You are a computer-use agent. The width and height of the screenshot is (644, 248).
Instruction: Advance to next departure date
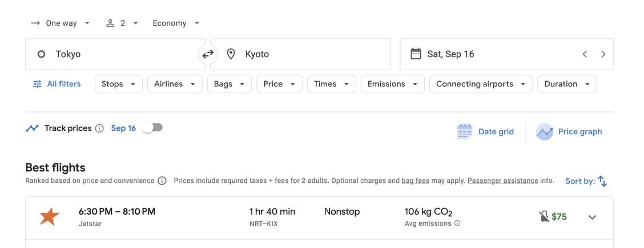(603, 54)
